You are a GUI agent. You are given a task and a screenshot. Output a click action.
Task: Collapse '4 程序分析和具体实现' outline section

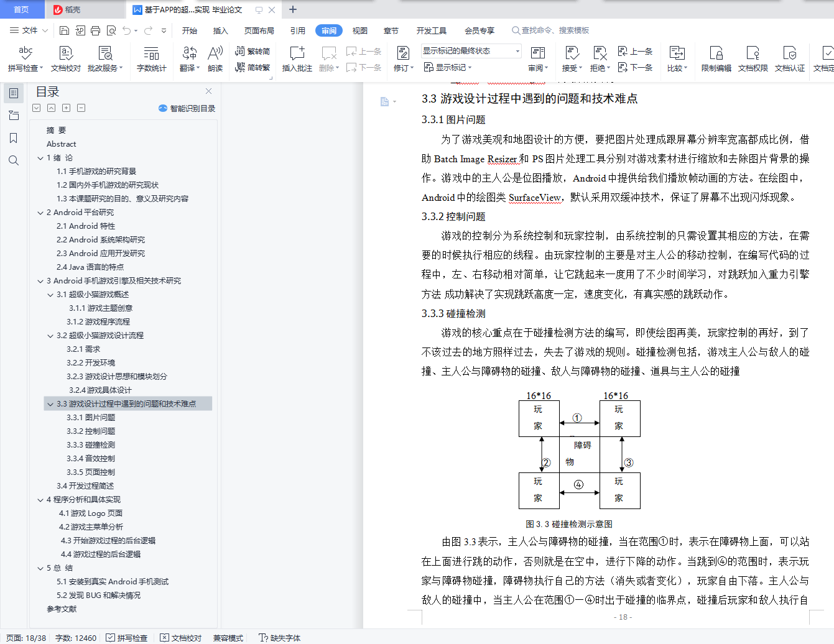[40, 500]
